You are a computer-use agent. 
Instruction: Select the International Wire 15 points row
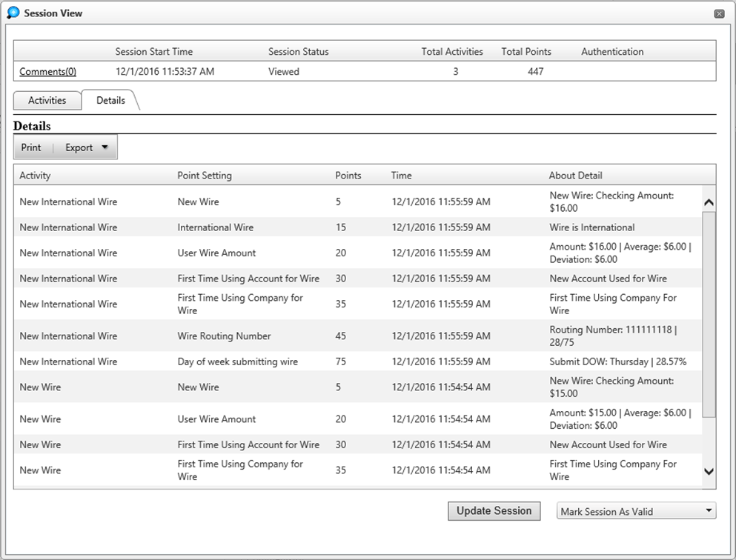(215, 227)
